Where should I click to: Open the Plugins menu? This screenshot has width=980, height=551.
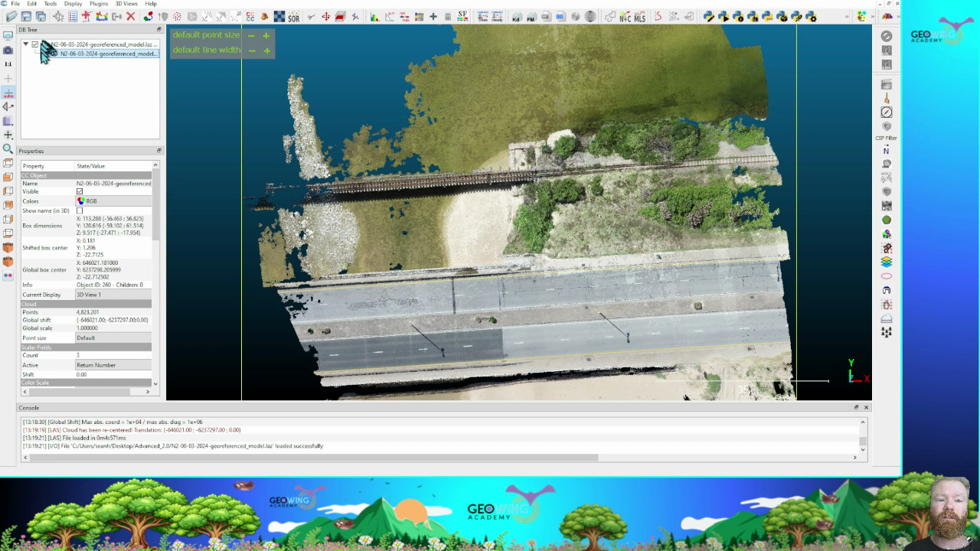(98, 4)
